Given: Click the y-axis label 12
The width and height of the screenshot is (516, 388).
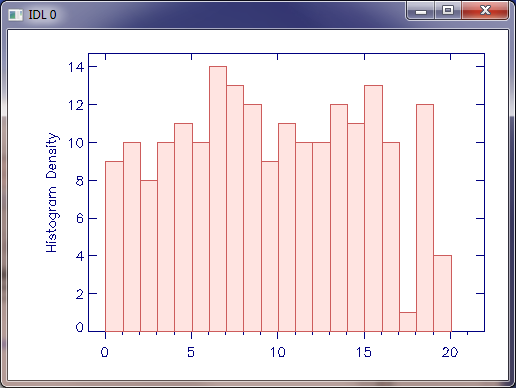Looking at the screenshot, I should click(x=76, y=105).
